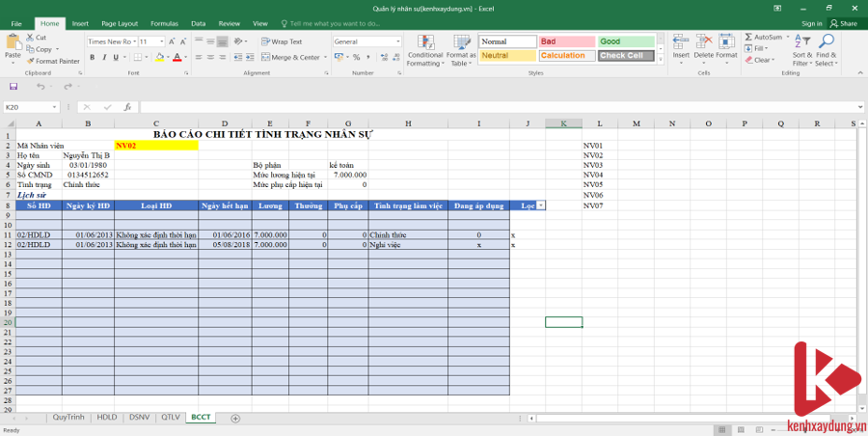
Task: Toggle Bold formatting
Action: click(92, 57)
